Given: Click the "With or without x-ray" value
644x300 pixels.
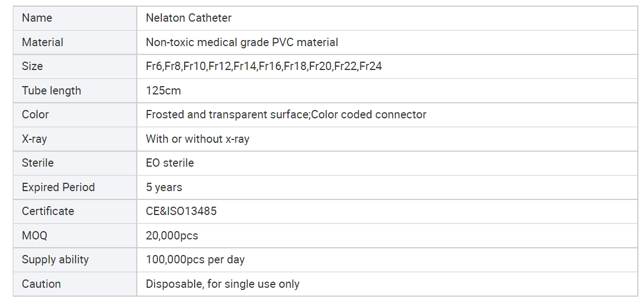Looking at the screenshot, I should (x=197, y=139).
